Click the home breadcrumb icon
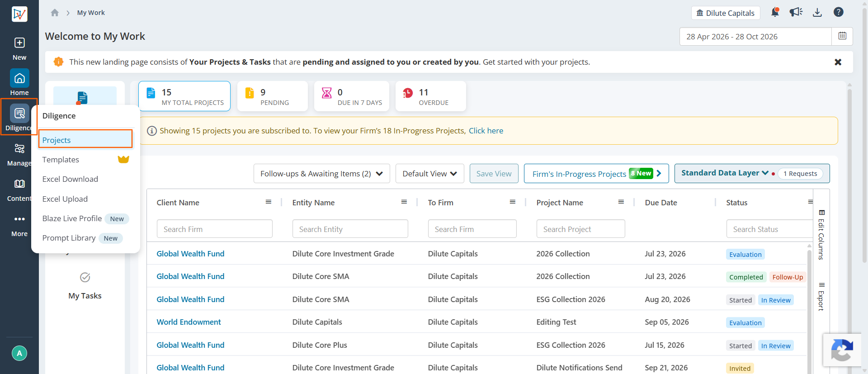 click(55, 13)
